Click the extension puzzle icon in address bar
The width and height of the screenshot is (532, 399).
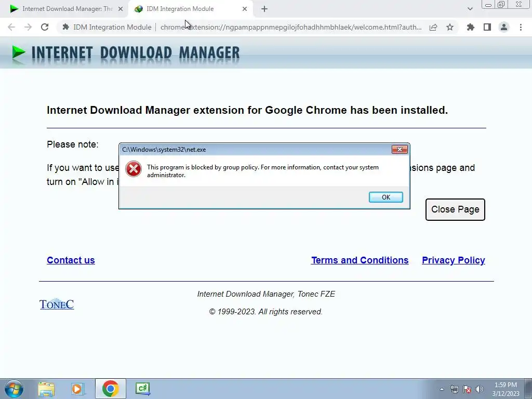click(x=66, y=27)
